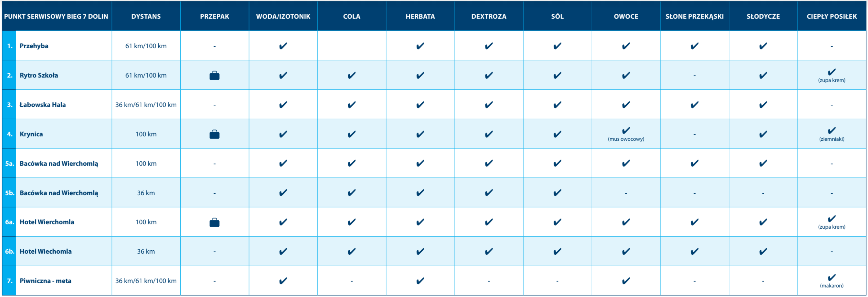Click the Herbata checkmark in Przehyba row
The width and height of the screenshot is (868, 297).
[x=420, y=46]
